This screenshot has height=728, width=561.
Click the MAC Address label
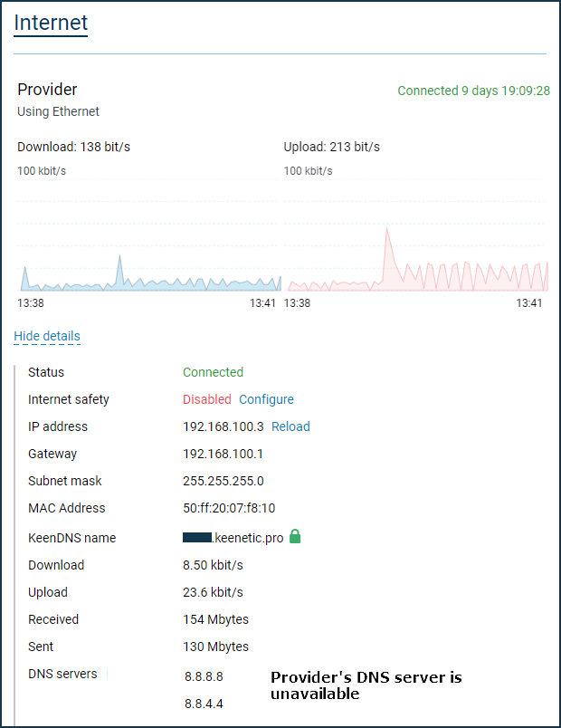(67, 508)
